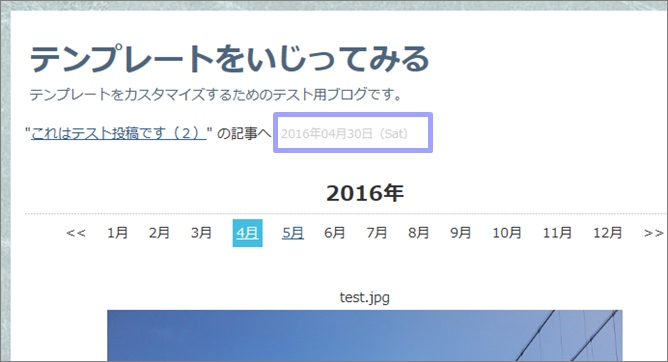Click the 2016年04月30日（Sat） date text
The width and height of the screenshot is (668, 362).
[x=344, y=134]
